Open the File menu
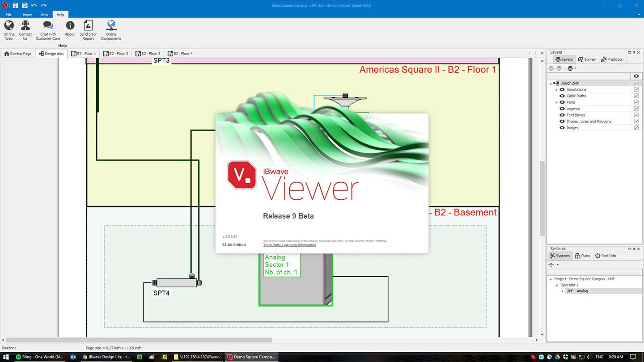This screenshot has width=644, height=362. (8, 15)
